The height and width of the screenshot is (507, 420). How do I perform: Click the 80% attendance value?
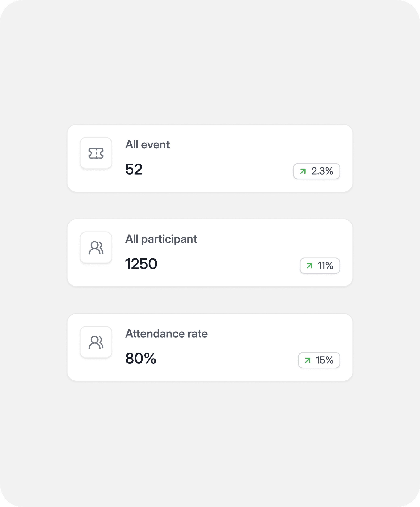point(141,358)
